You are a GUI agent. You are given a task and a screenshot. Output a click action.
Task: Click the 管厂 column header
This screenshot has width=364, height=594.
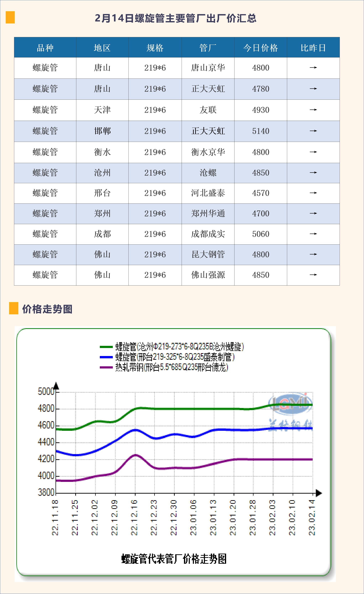[208, 48]
